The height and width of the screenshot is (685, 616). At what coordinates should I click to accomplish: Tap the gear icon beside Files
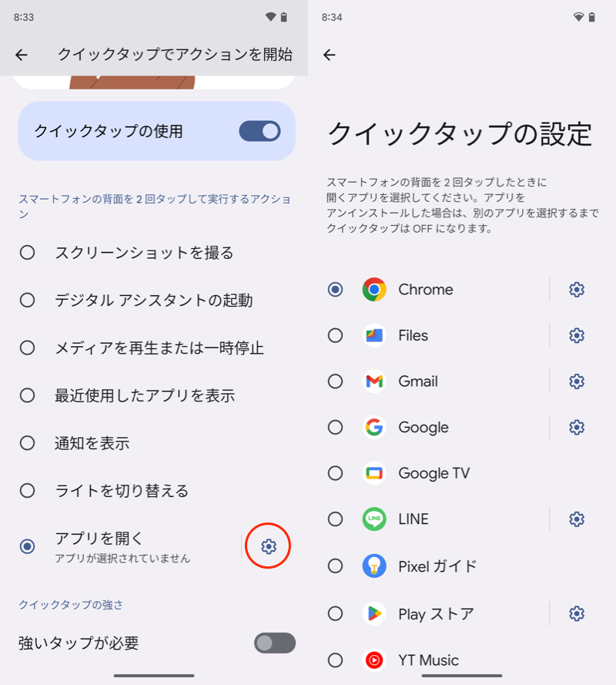pos(577,335)
